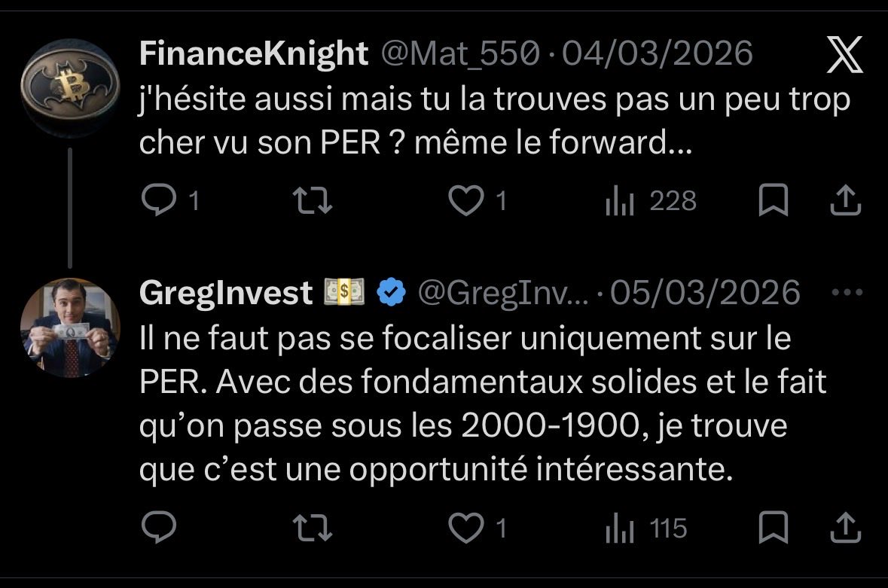Viewport: 888px width, 588px height.
Task: Click GregInvest's blue verified badge
Action: coord(391,292)
